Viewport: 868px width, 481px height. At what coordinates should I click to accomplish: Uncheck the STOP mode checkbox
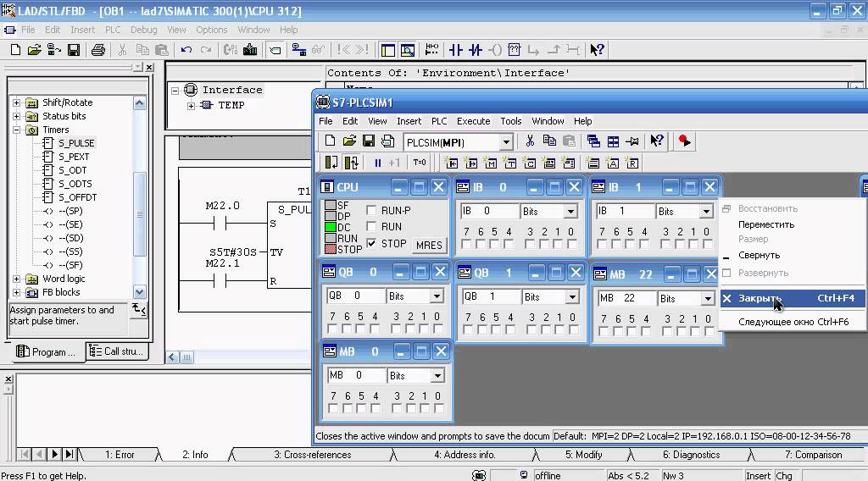pos(371,243)
